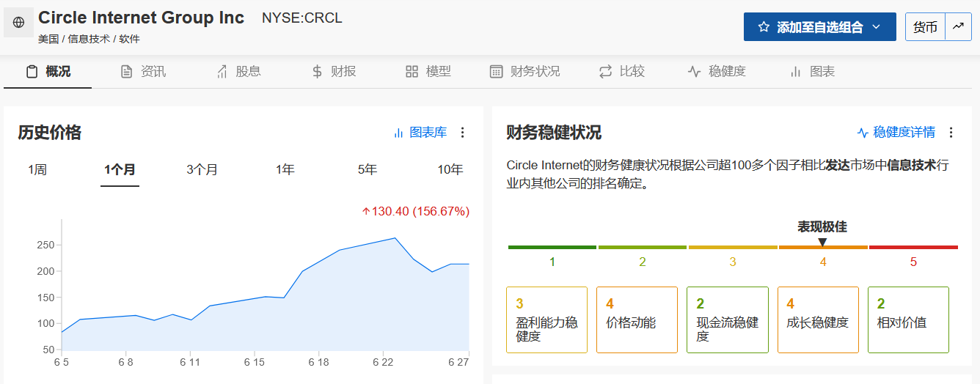Click the price chart peak near 6 22
Image resolution: width=980 pixels, height=384 pixels.
(x=395, y=237)
